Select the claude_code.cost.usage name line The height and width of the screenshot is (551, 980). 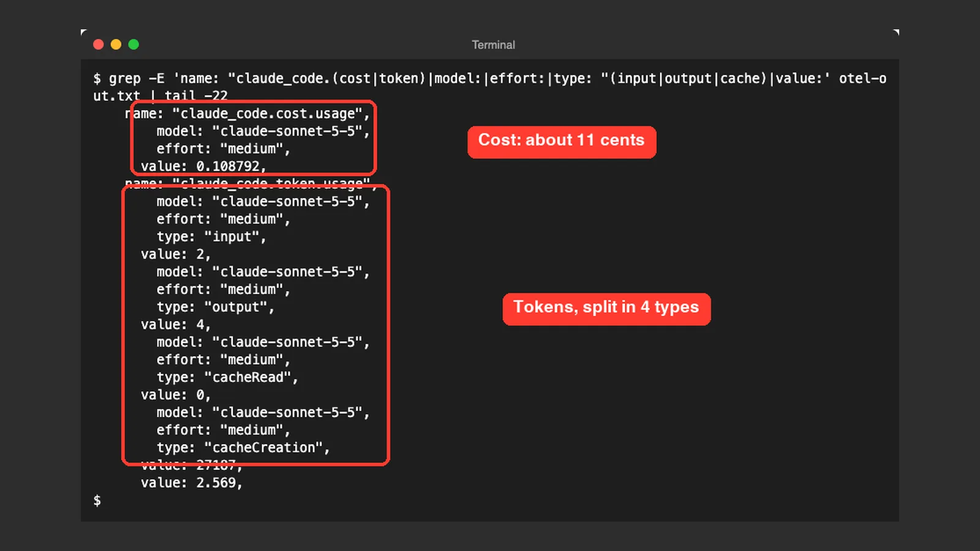coord(247,114)
